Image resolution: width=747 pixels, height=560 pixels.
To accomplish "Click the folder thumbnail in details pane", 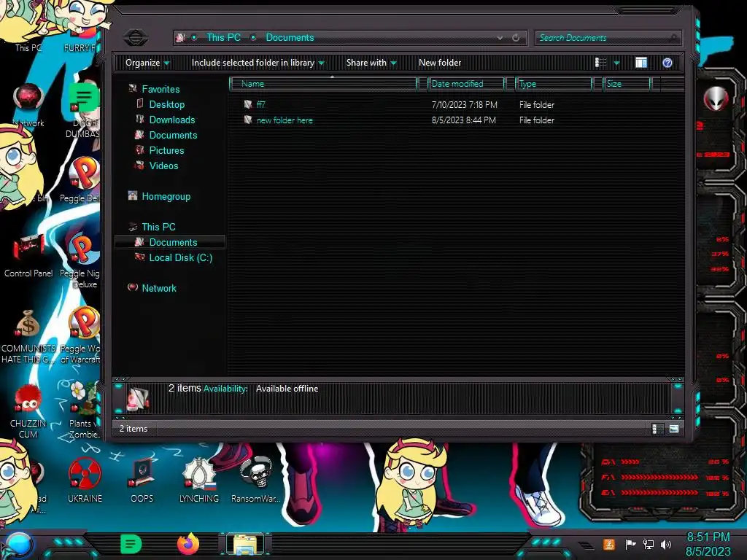I will point(138,398).
